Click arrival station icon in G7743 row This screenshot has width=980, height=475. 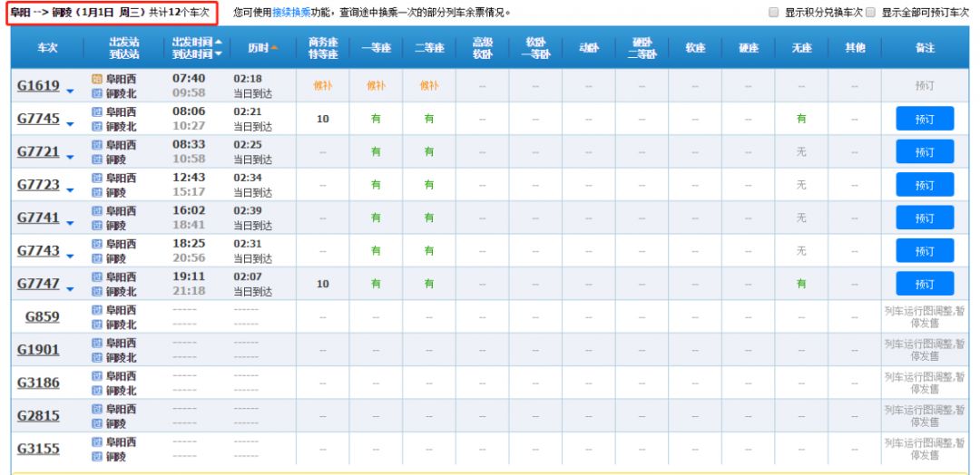click(x=97, y=258)
